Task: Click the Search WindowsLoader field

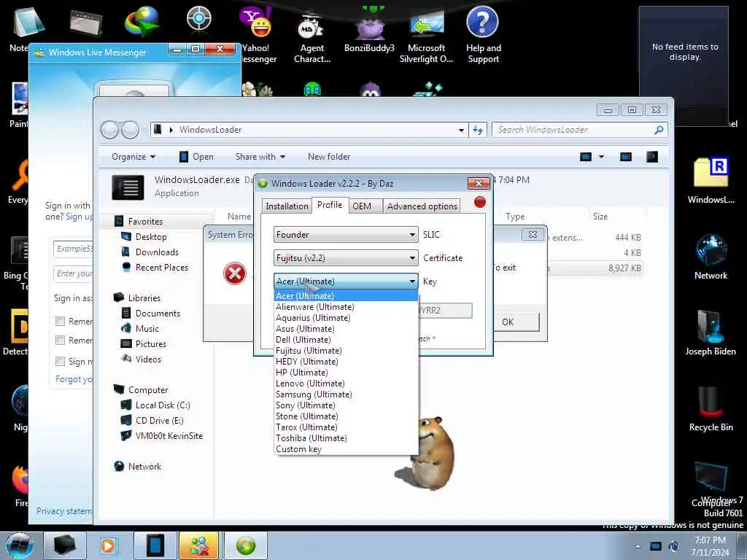Action: pos(579,130)
